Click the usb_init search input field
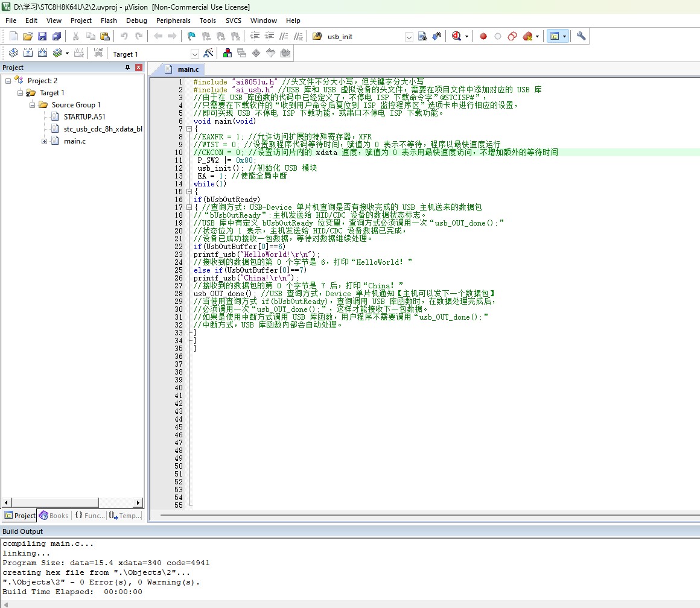 (364, 37)
